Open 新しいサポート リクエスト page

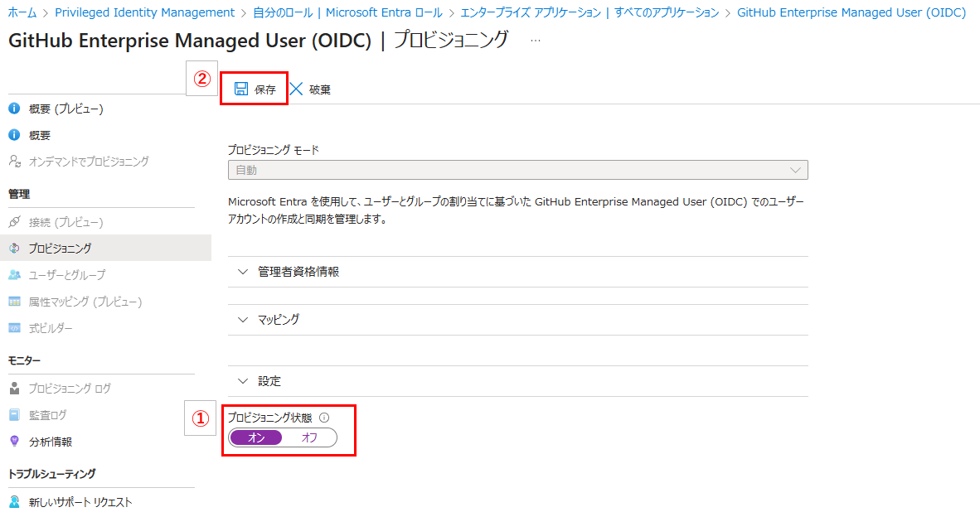[80, 501]
